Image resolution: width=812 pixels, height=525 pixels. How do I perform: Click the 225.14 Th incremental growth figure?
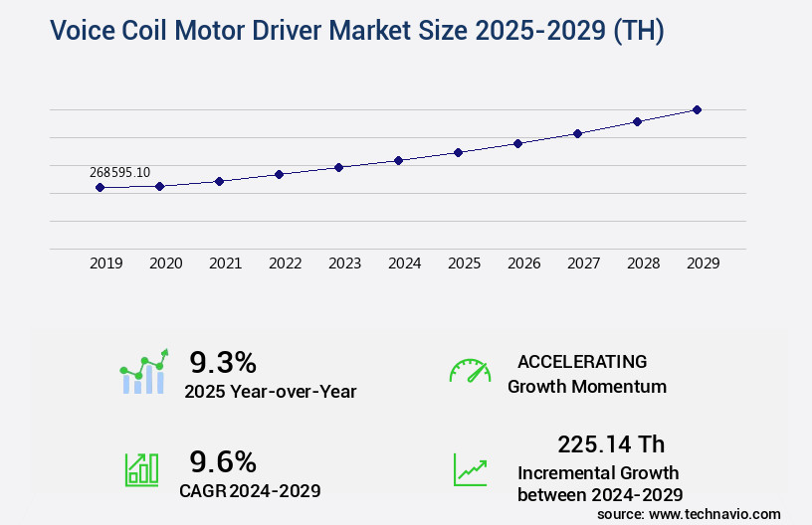[x=611, y=443]
